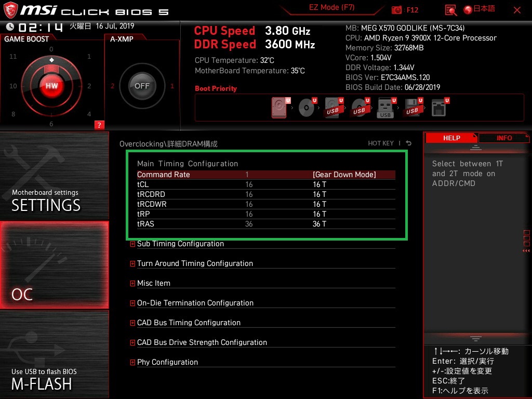Viewport: 532px width, 399px height.
Task: Toggle the Game Boost HW knob
Action: coord(51,86)
